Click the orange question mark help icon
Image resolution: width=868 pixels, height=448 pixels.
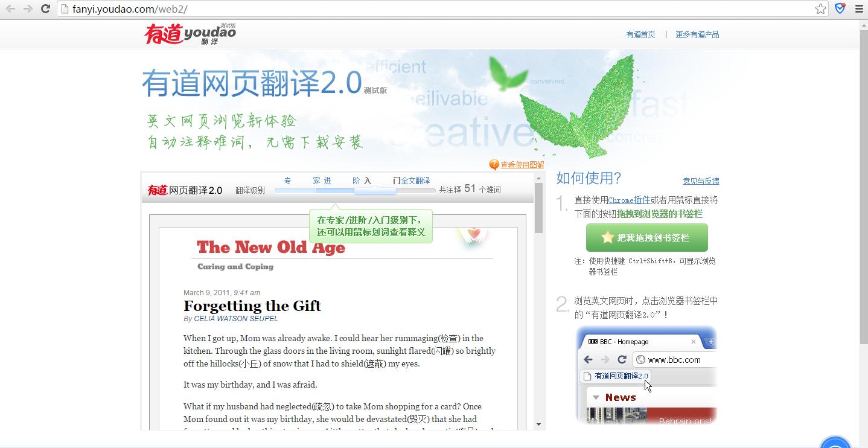click(494, 164)
